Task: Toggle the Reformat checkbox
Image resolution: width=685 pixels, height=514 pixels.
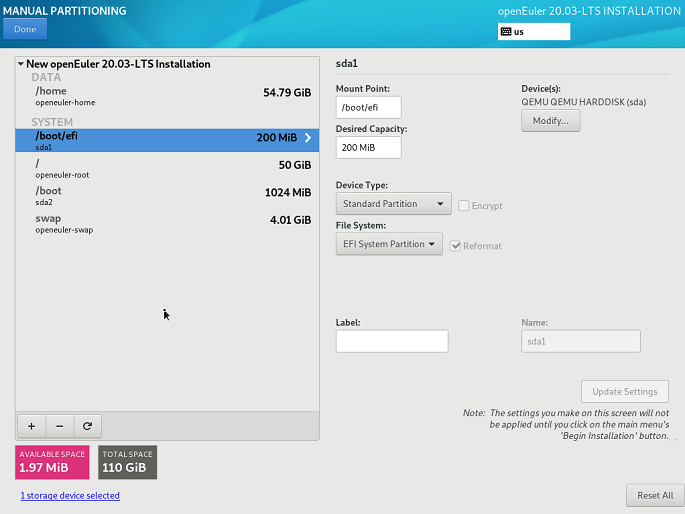Action: [456, 246]
